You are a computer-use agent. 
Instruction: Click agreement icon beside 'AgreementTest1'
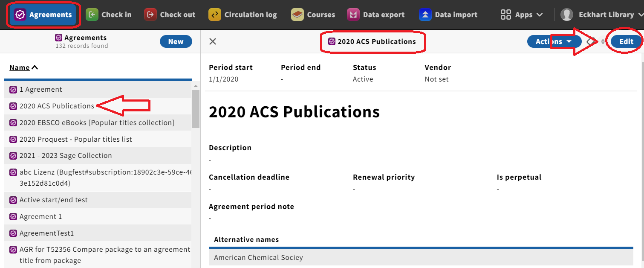tap(13, 233)
